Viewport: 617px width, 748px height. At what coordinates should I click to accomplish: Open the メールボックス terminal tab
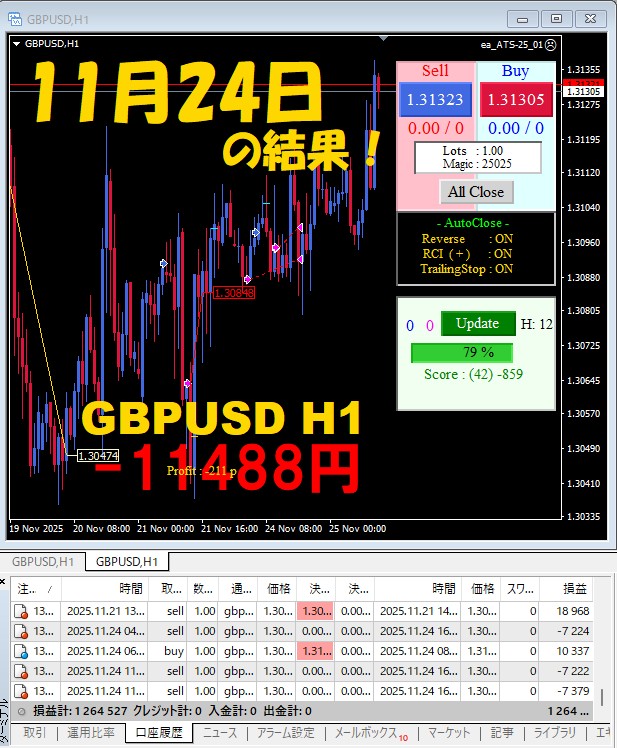pyautogui.click(x=370, y=733)
